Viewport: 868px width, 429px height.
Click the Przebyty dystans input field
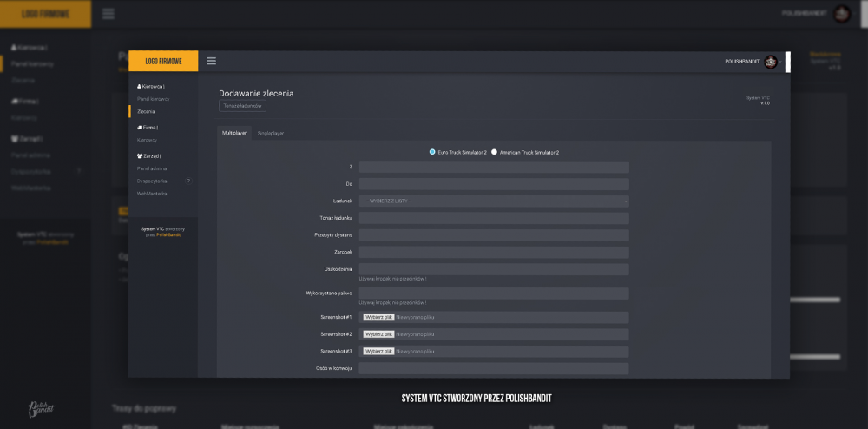point(493,235)
